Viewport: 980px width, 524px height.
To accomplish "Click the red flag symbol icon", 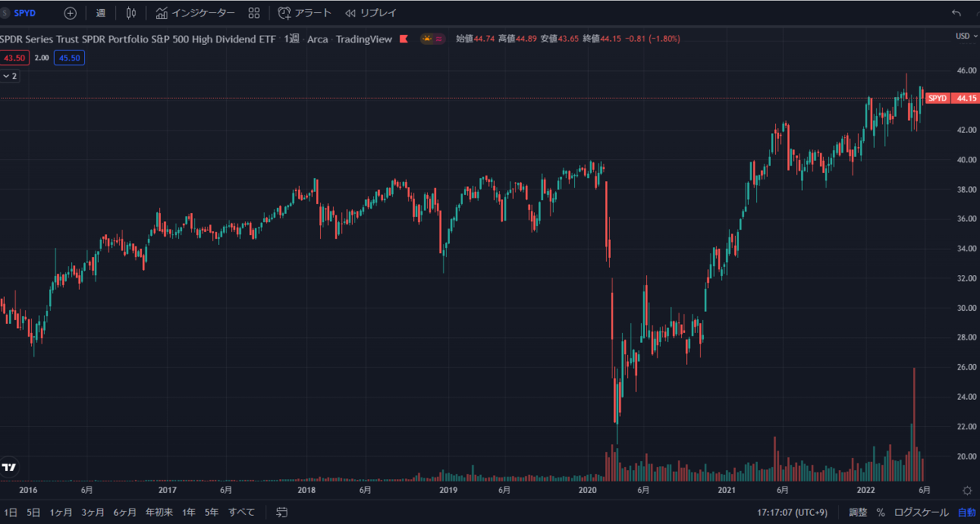I will tap(403, 38).
